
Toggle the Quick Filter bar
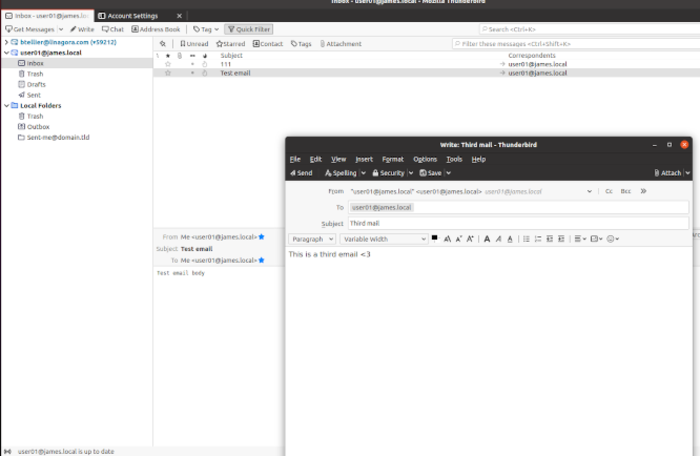coord(249,29)
